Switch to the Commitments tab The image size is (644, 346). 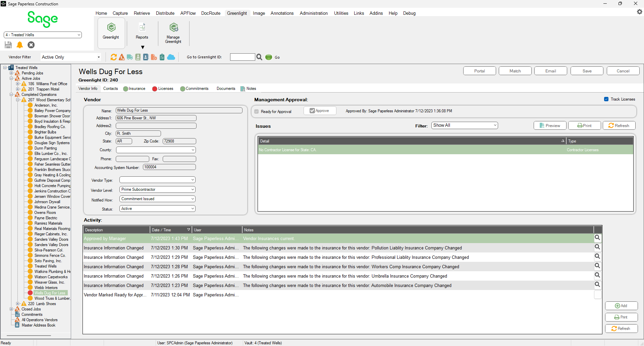(194, 89)
